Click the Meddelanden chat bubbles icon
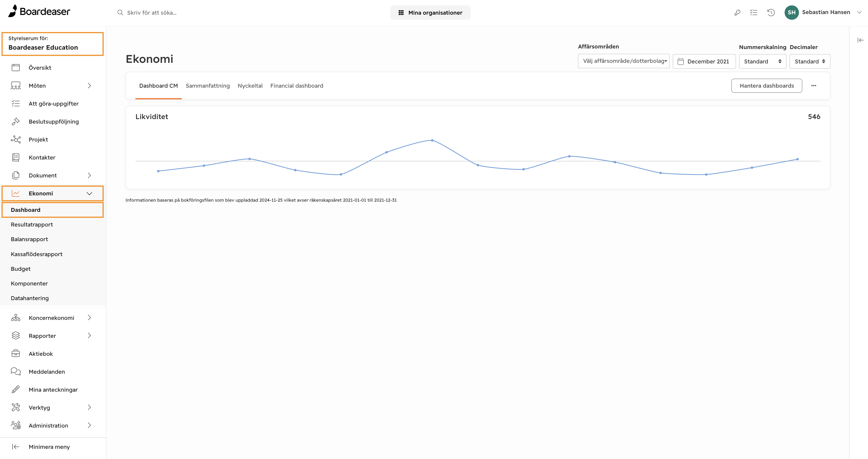The height and width of the screenshot is (459, 868). click(16, 371)
